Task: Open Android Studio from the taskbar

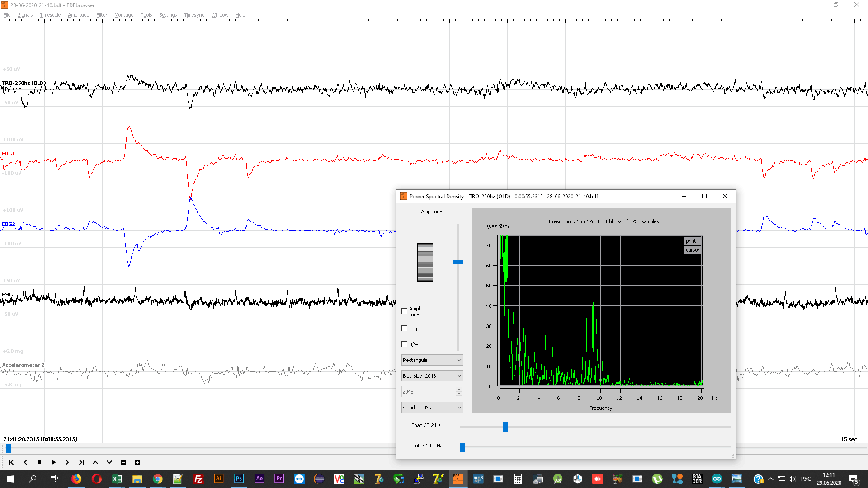Action: (558, 479)
